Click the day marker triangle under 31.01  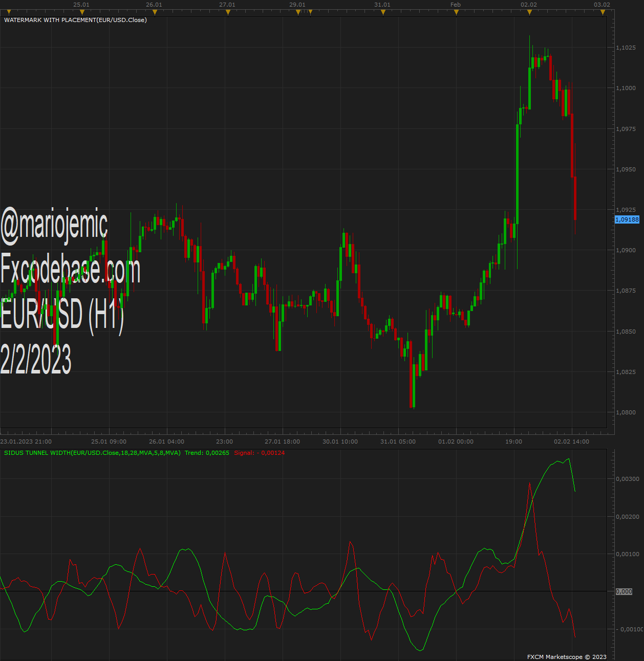pyautogui.click(x=383, y=12)
